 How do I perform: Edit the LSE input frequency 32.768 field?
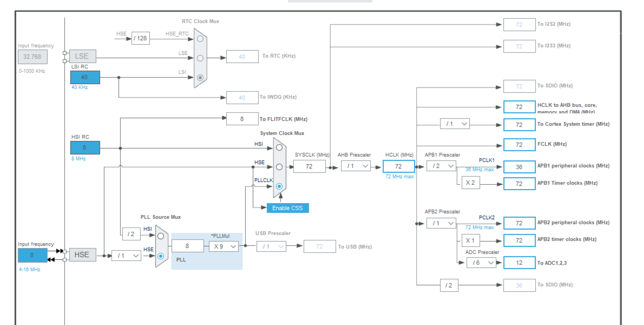coord(32,57)
